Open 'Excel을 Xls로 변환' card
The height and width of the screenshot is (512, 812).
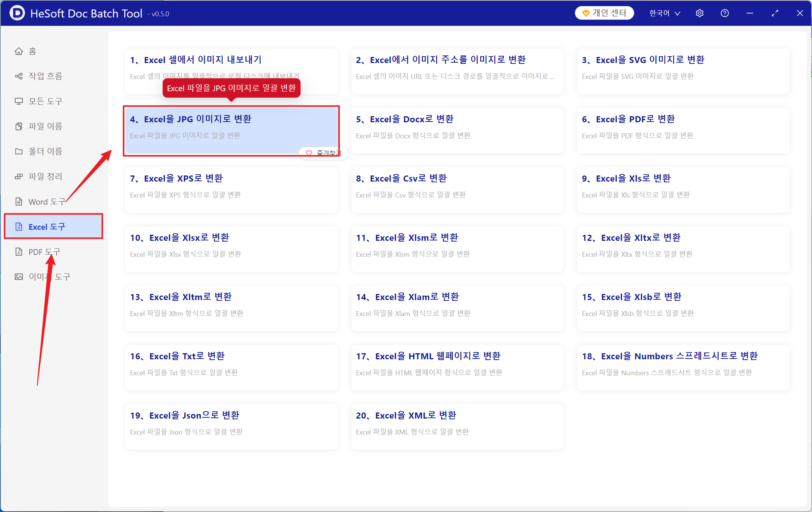click(x=683, y=190)
